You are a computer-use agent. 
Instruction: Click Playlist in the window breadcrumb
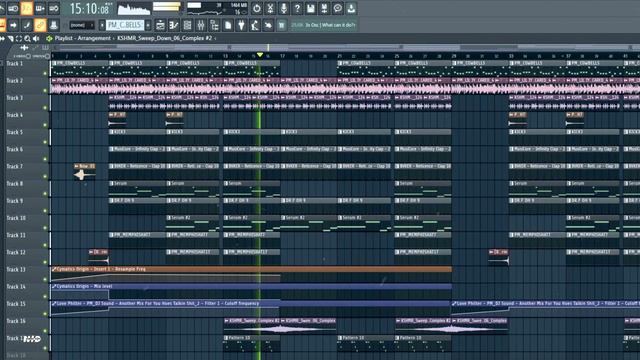point(64,38)
